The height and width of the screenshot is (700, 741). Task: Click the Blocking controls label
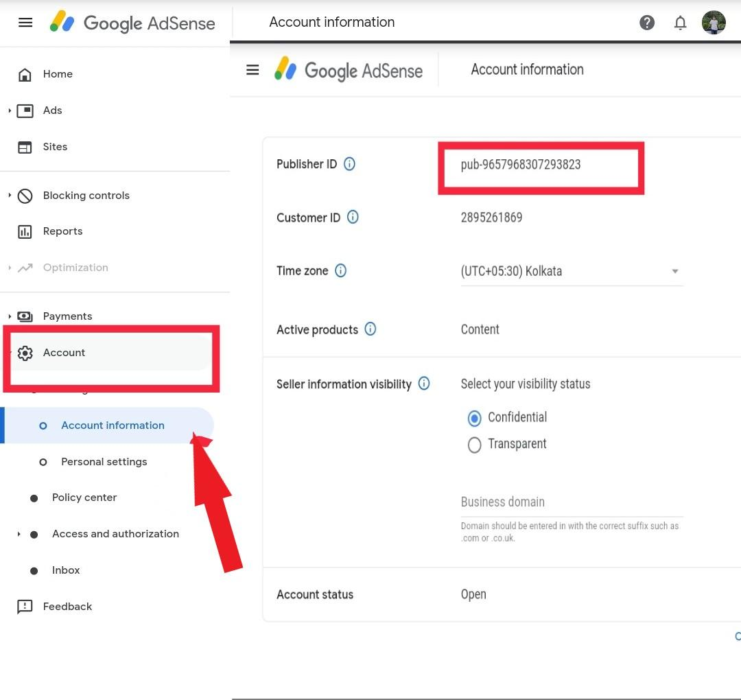point(86,195)
